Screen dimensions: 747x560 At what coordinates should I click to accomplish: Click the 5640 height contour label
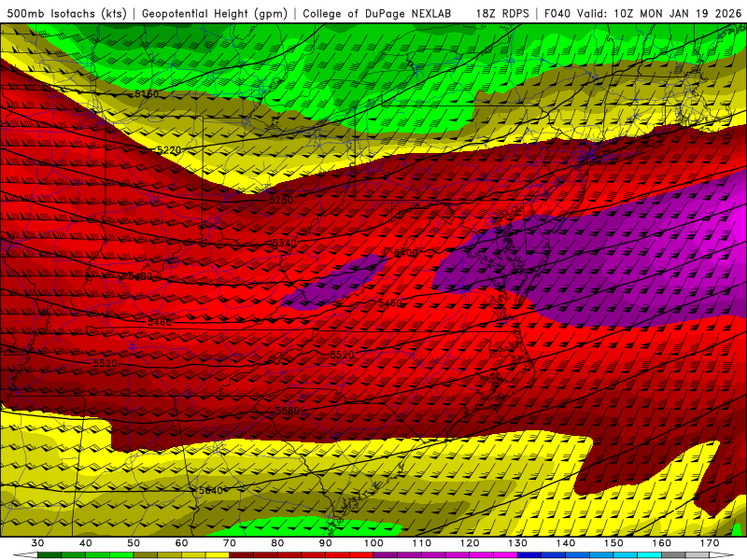point(210,491)
